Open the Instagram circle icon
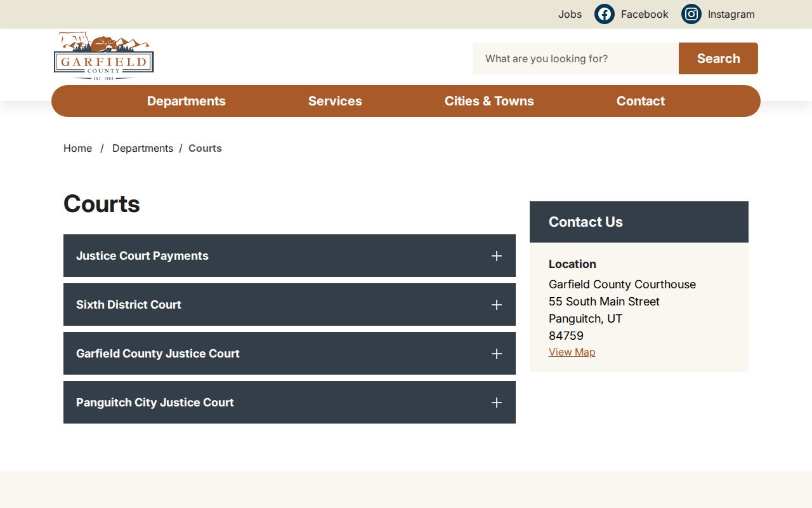 [x=691, y=14]
